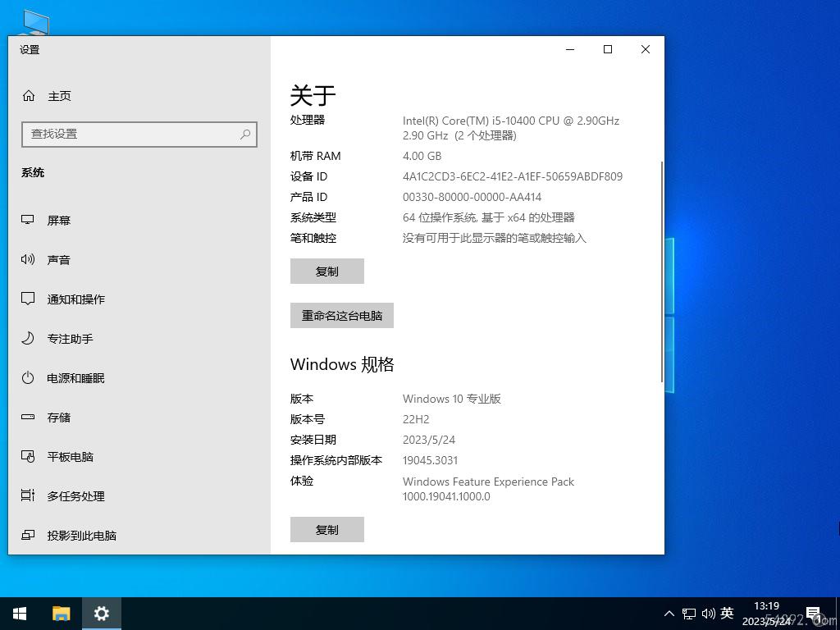Click the 存储 storage drive icon
Screen dimensions: 840x630
coord(28,417)
